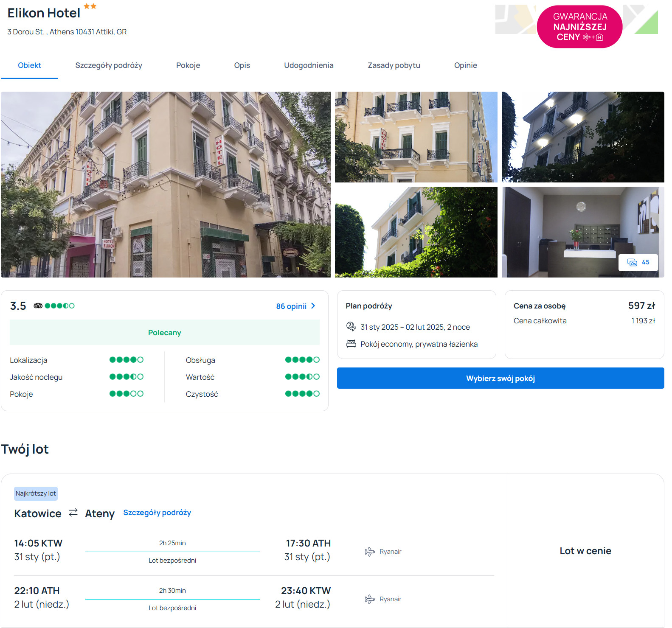The image size is (672, 628).
Task: Open the Szczegóły podróży link near Ateny
Action: [x=157, y=513]
